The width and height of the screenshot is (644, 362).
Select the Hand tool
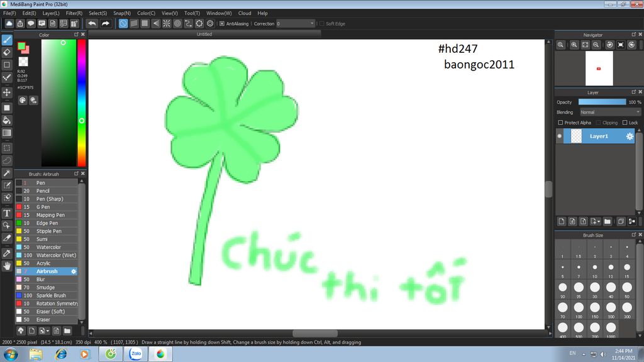coord(6,266)
